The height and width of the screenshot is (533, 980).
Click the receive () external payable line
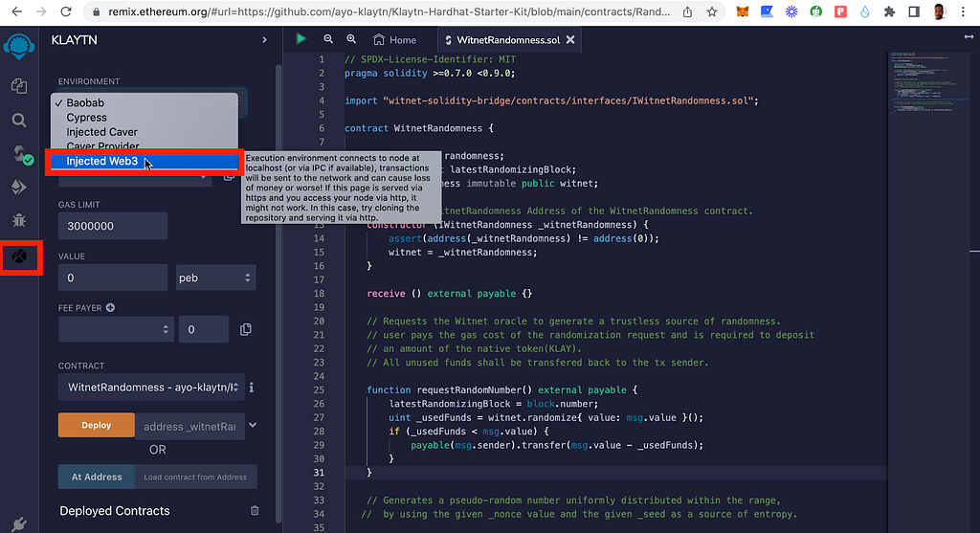click(x=450, y=294)
